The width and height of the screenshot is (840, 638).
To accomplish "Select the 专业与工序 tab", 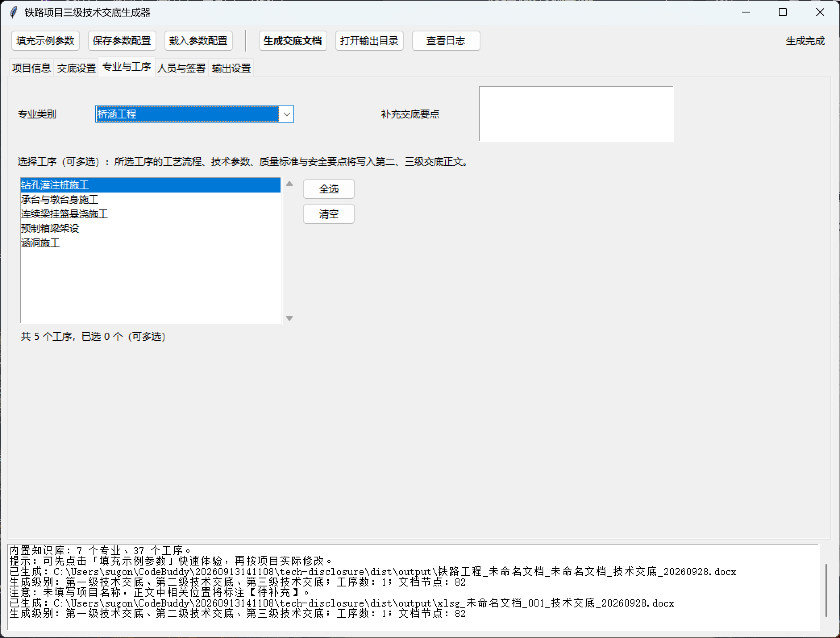I will coord(127,66).
